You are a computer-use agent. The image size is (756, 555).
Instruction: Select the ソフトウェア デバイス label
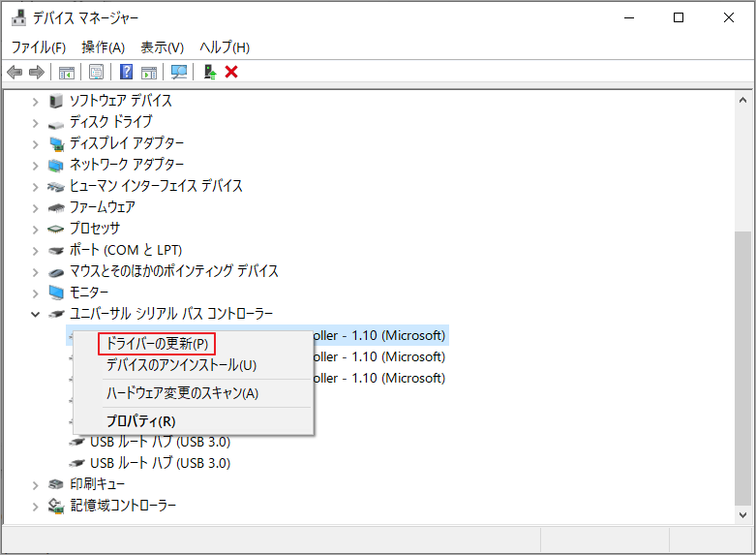click(x=121, y=101)
